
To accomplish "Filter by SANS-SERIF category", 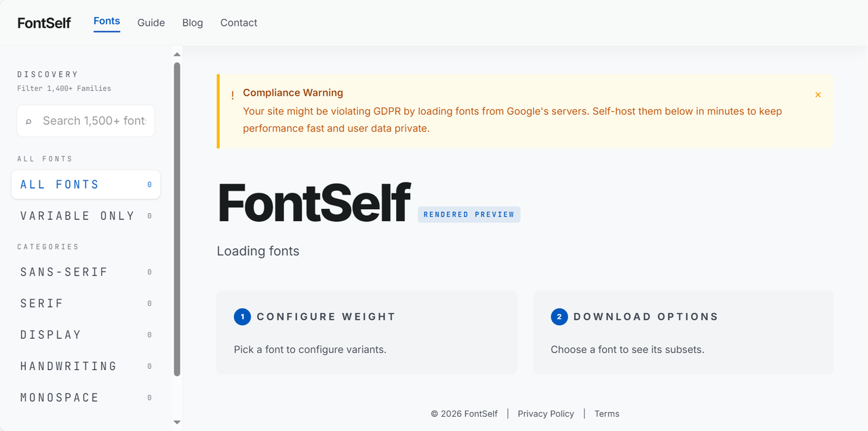I will pyautogui.click(x=86, y=272).
